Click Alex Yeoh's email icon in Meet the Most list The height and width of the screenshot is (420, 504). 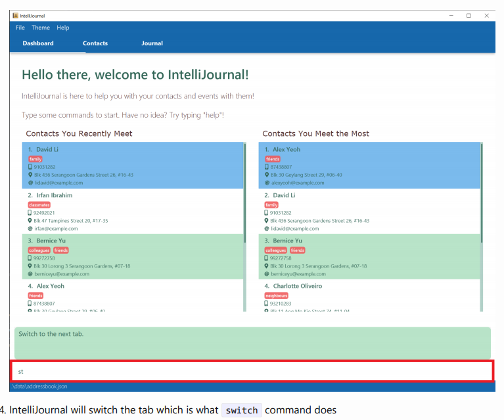click(x=267, y=183)
